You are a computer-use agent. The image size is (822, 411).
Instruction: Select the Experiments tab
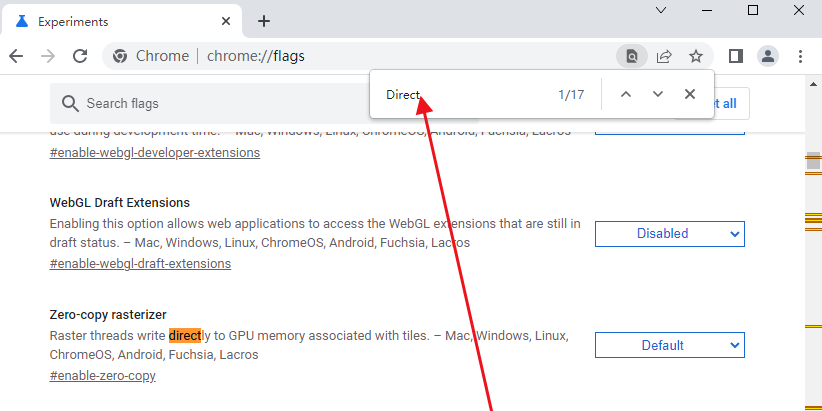pyautogui.click(x=122, y=21)
